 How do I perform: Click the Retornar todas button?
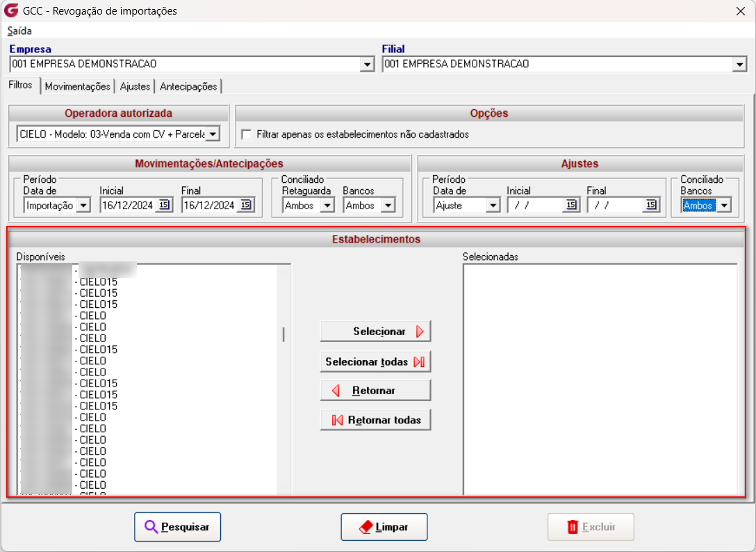click(x=375, y=420)
